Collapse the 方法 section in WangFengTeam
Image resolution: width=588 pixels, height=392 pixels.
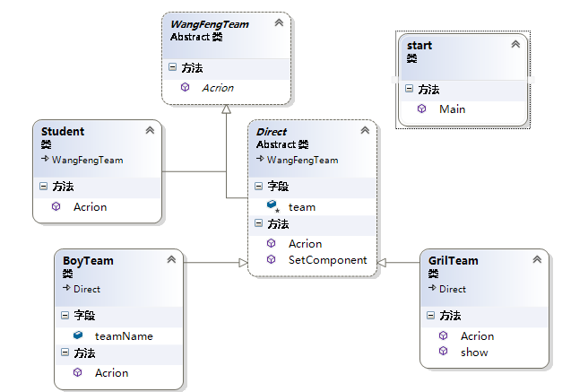[x=172, y=67]
